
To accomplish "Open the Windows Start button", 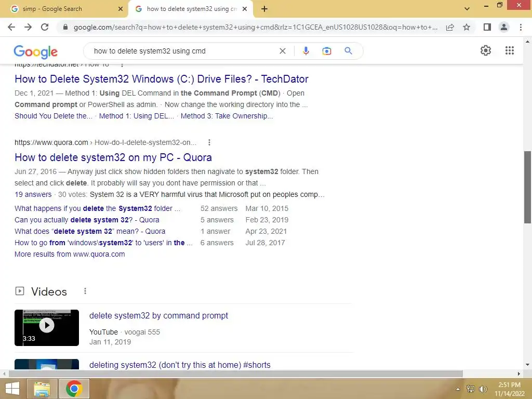I will point(12,389).
